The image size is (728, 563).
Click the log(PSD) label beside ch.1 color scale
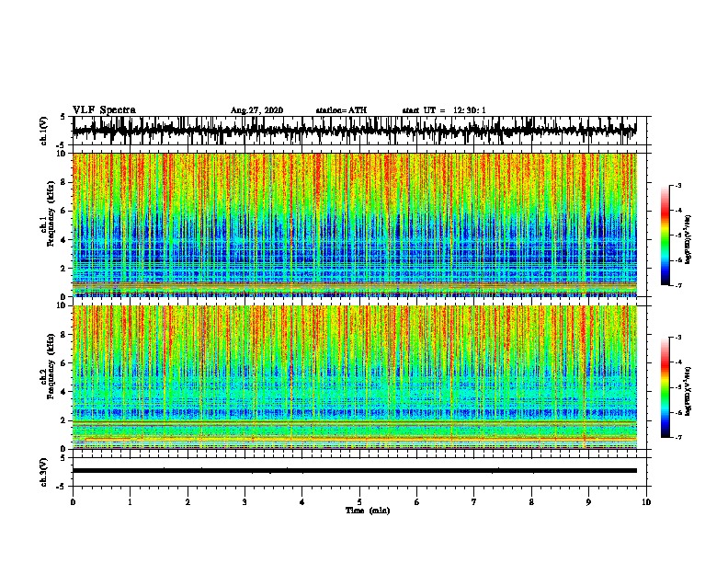pos(688,239)
